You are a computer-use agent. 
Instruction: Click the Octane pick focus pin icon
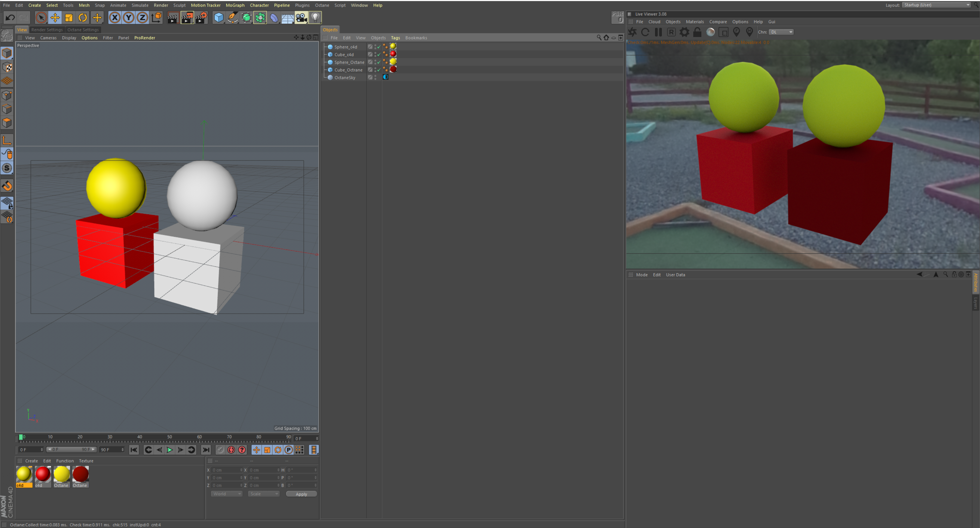pos(737,32)
